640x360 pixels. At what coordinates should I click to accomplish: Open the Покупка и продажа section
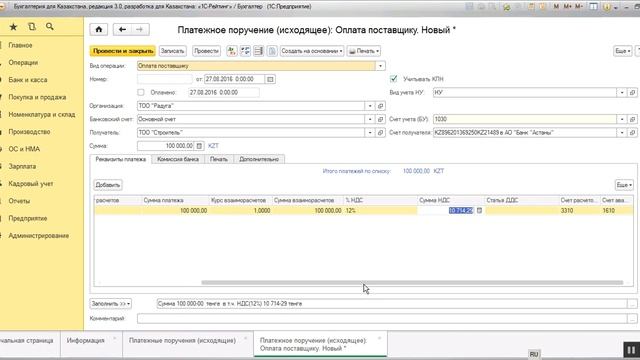[37, 97]
